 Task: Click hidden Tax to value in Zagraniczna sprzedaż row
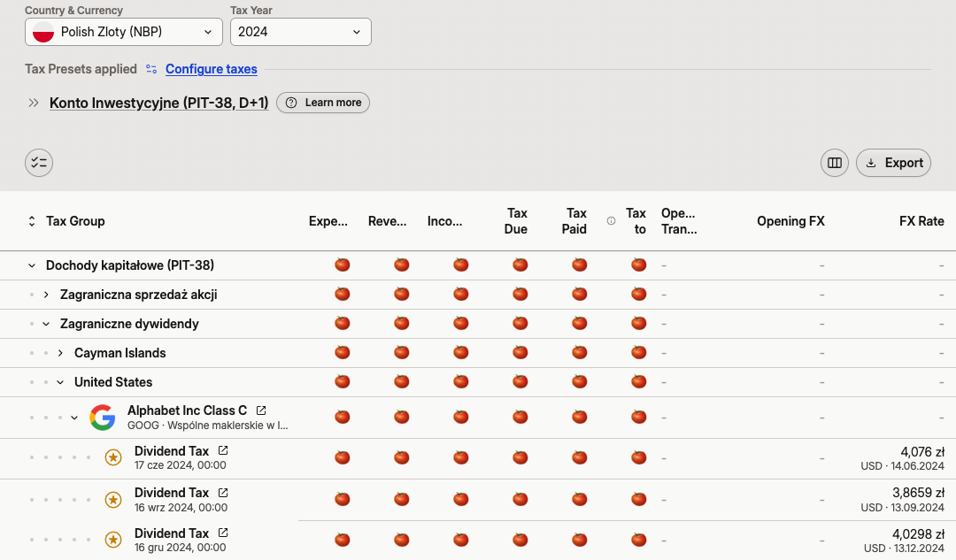click(x=638, y=295)
